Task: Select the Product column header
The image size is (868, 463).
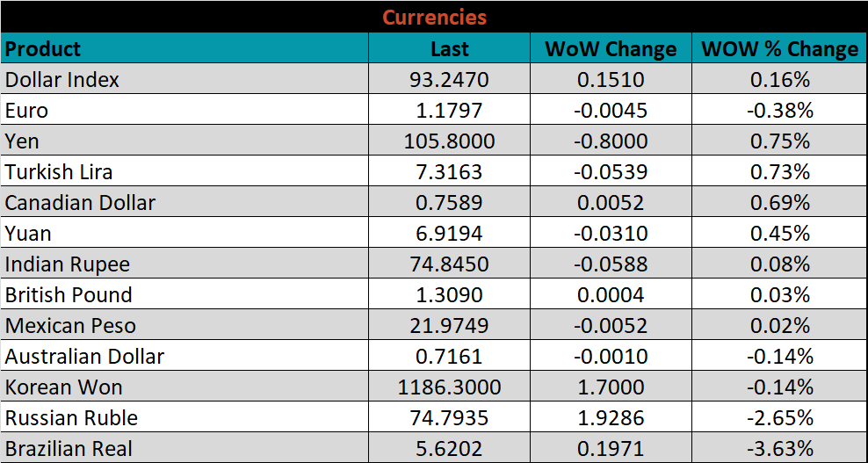Action: tap(43, 49)
